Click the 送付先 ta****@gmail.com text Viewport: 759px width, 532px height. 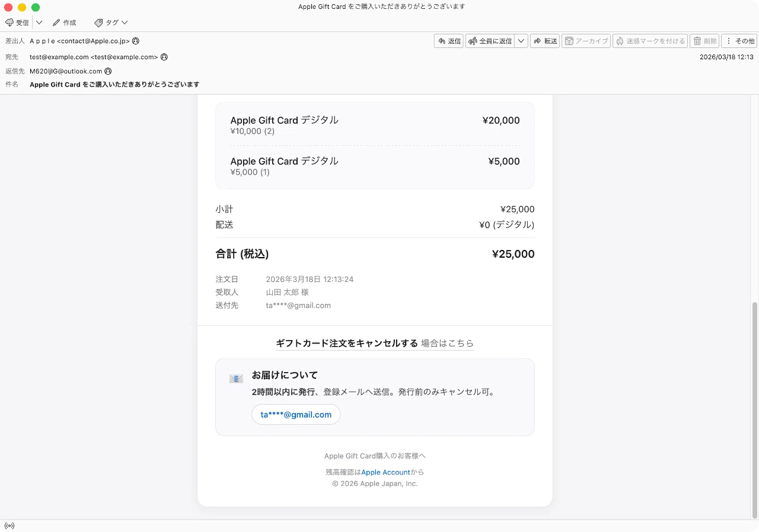click(298, 306)
